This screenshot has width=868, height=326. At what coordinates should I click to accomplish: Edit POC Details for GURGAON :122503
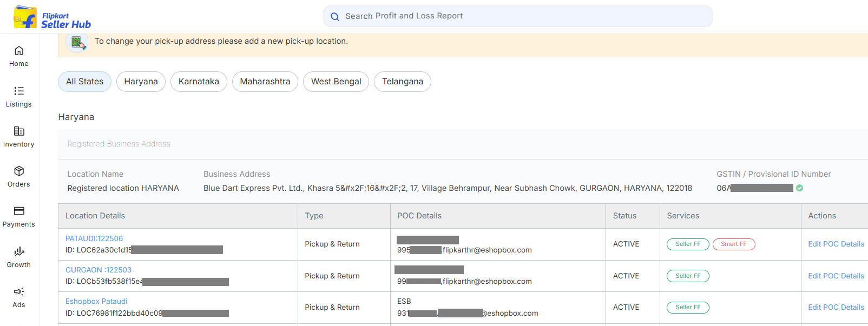pyautogui.click(x=836, y=276)
